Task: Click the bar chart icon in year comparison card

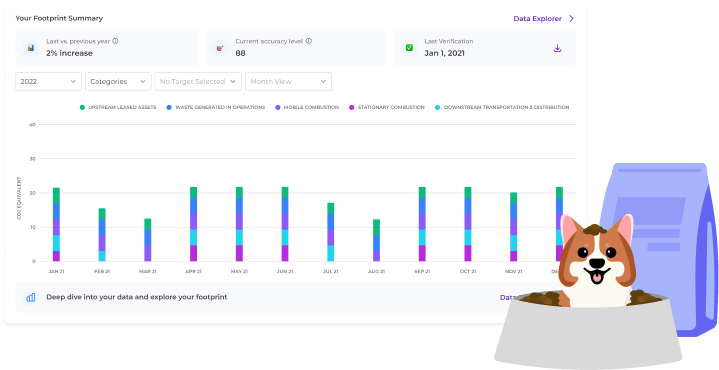Action: (31, 48)
